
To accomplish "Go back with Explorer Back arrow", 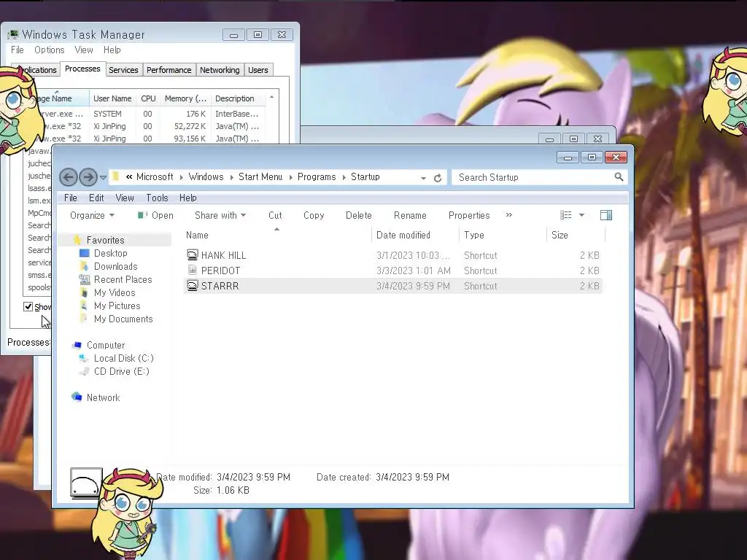I will click(68, 177).
